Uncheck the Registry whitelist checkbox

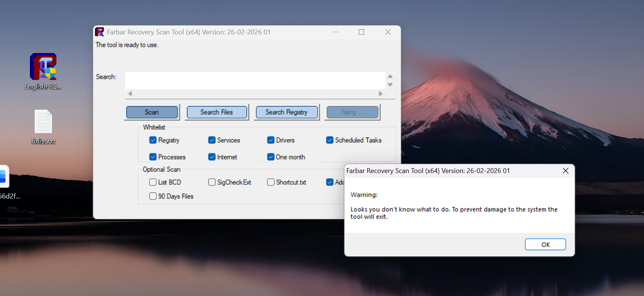(x=153, y=140)
